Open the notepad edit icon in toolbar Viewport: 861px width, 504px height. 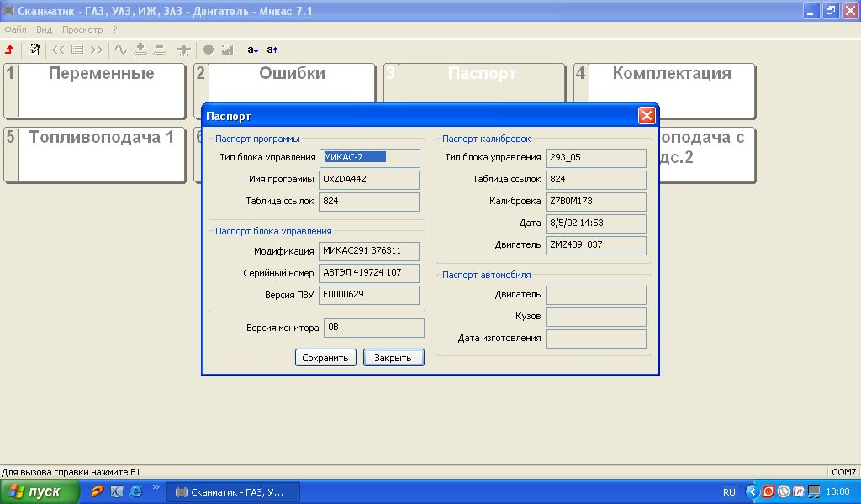click(34, 50)
